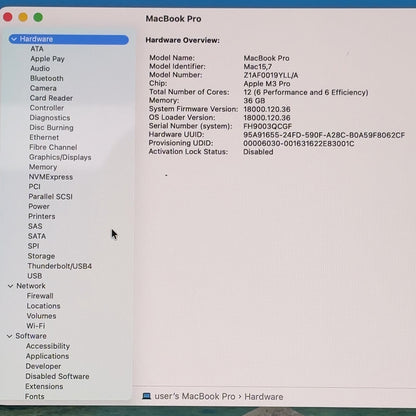Select Parallel SCSI in the list
This screenshot has width=416, height=416.
coord(50,197)
